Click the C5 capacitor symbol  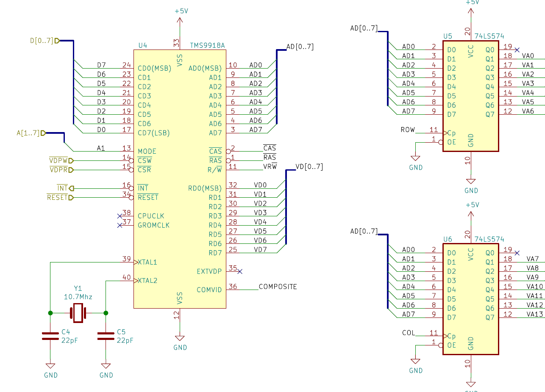[106, 336]
